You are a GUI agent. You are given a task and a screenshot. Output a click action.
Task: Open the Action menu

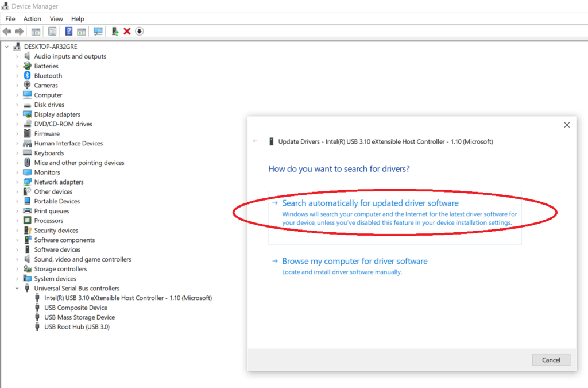[32, 19]
